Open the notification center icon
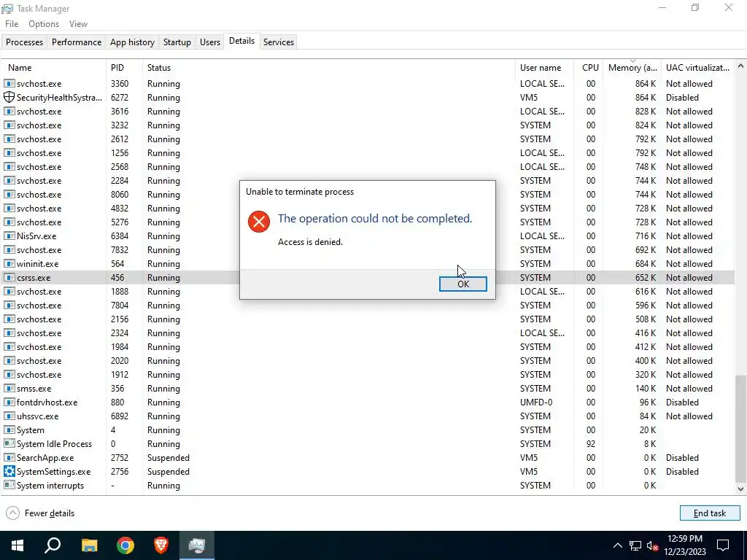 coord(723,545)
